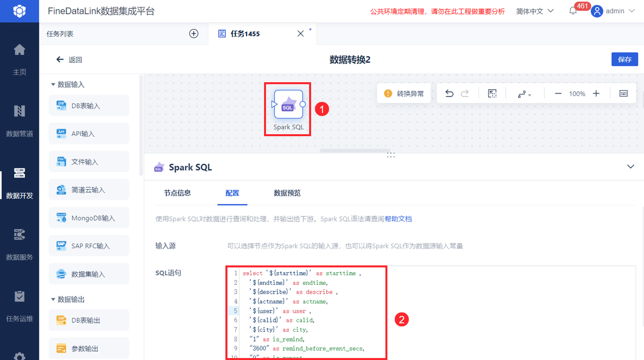Select the 文件输入 operator
This screenshot has height=360, width=644.
89,162
